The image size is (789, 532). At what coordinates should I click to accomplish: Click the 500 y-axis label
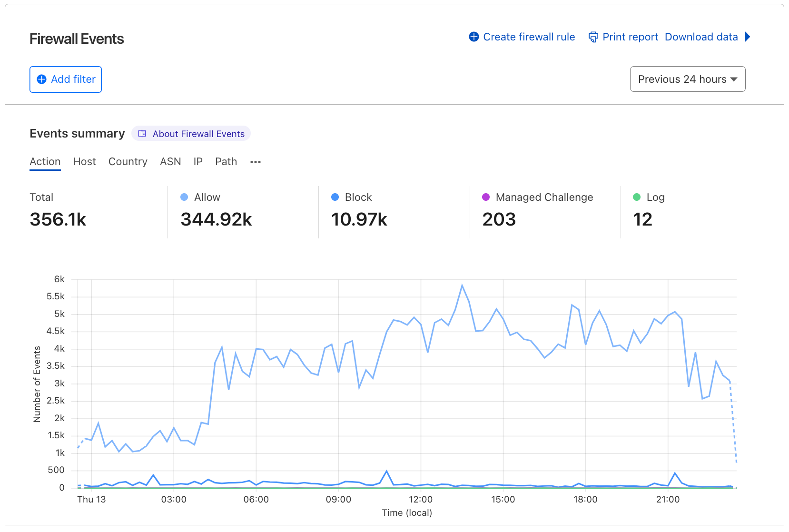coord(56,470)
